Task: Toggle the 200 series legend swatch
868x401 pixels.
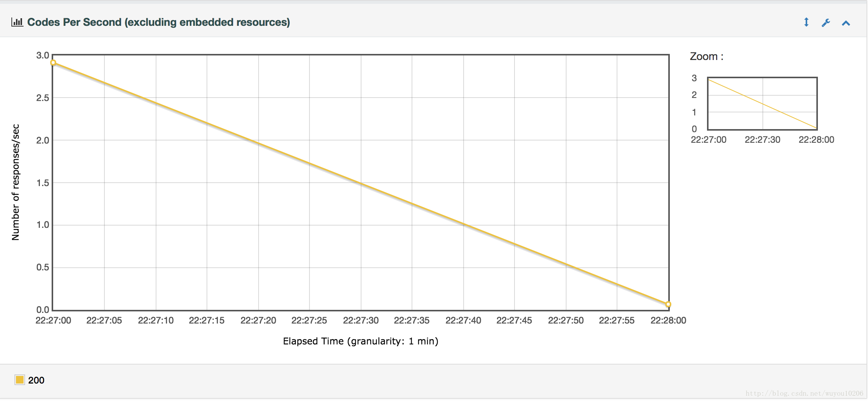Action: tap(20, 380)
